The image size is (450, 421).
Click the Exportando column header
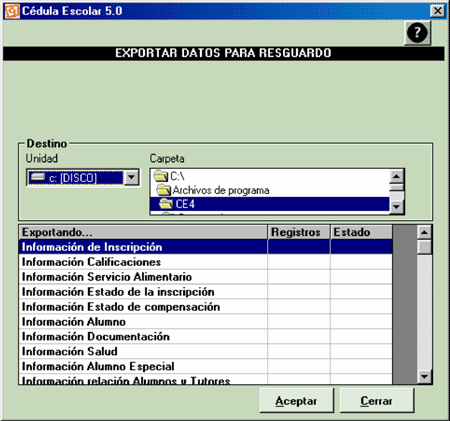pyautogui.click(x=143, y=232)
